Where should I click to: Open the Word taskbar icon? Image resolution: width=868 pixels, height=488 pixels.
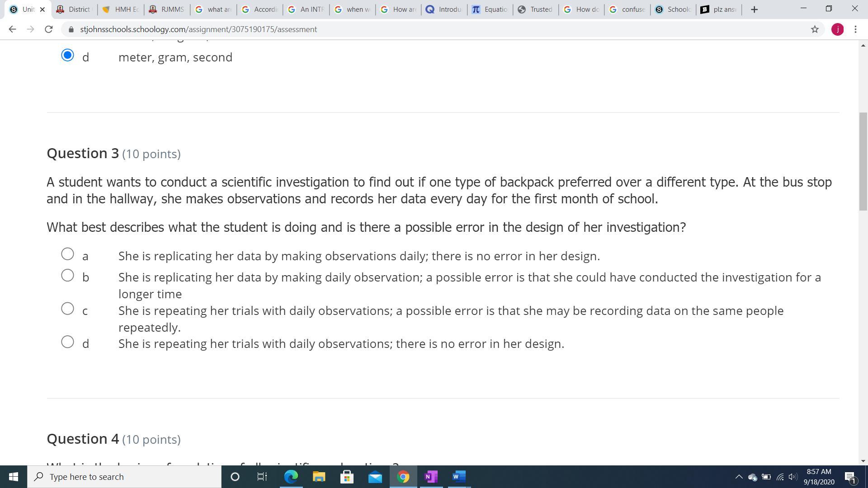click(459, 477)
